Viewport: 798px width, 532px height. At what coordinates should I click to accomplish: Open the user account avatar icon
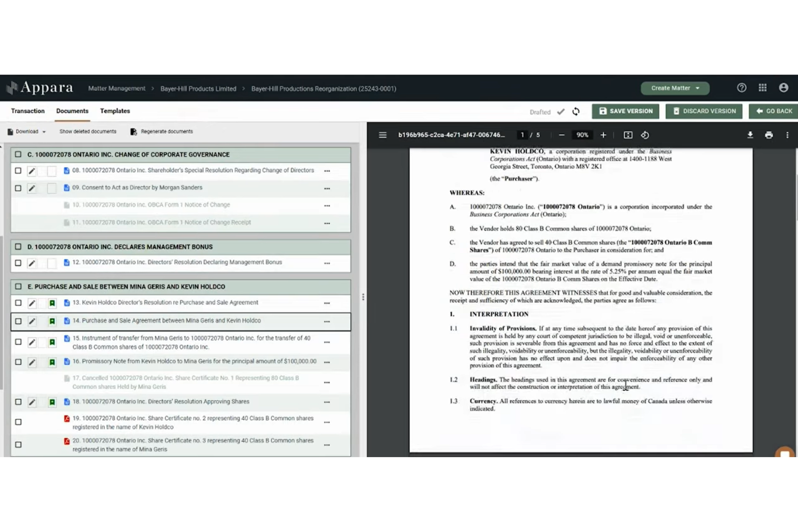pyautogui.click(x=783, y=88)
